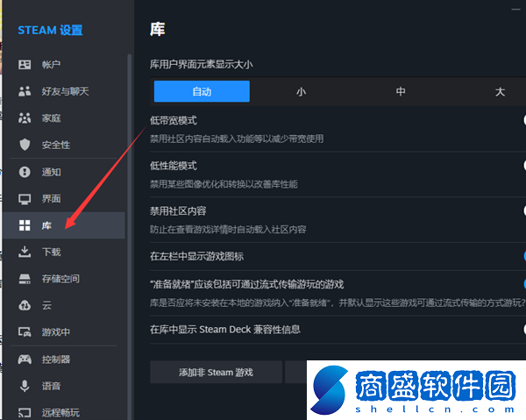
Task: Click the Library grid icon
Action: pos(25,225)
